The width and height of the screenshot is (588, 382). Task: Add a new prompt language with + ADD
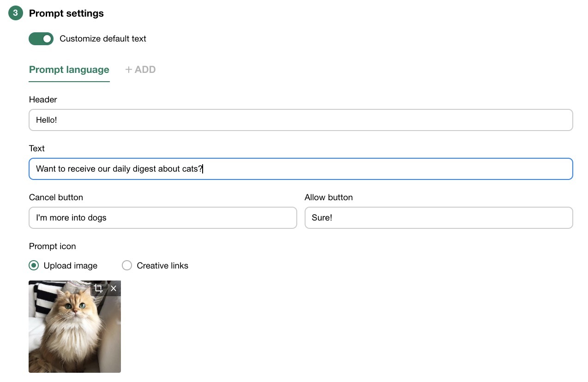(x=140, y=70)
